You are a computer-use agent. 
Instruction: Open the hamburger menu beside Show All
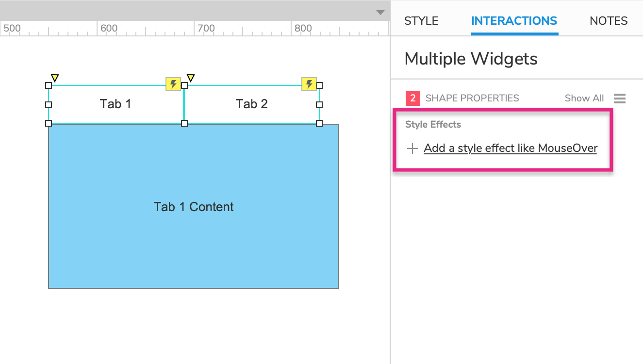[620, 99]
